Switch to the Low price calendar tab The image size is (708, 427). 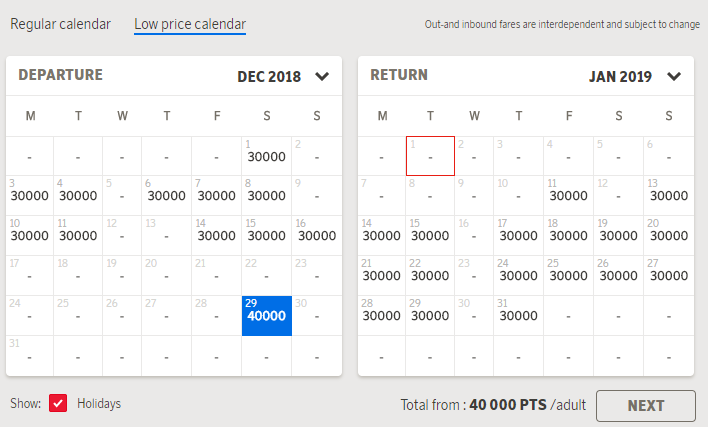190,23
